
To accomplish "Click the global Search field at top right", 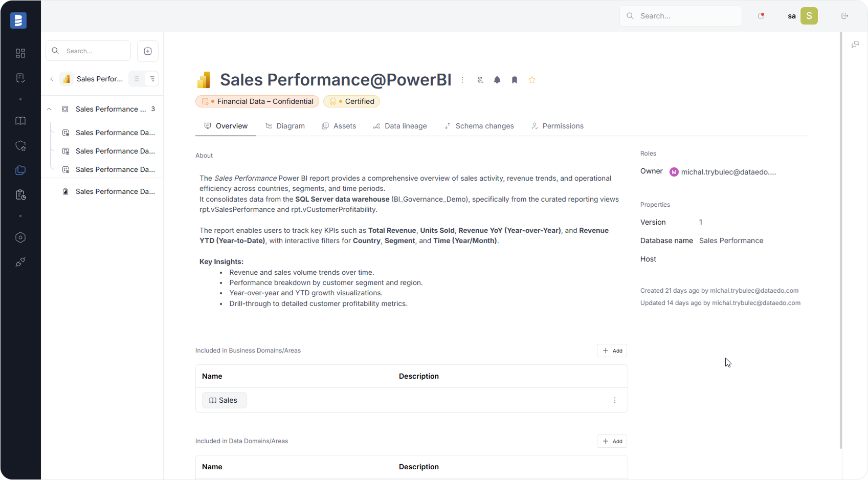I will coord(680,16).
